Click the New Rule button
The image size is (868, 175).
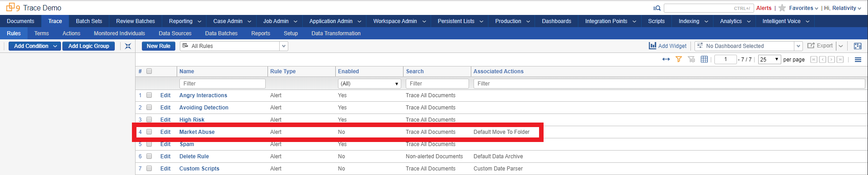(159, 46)
